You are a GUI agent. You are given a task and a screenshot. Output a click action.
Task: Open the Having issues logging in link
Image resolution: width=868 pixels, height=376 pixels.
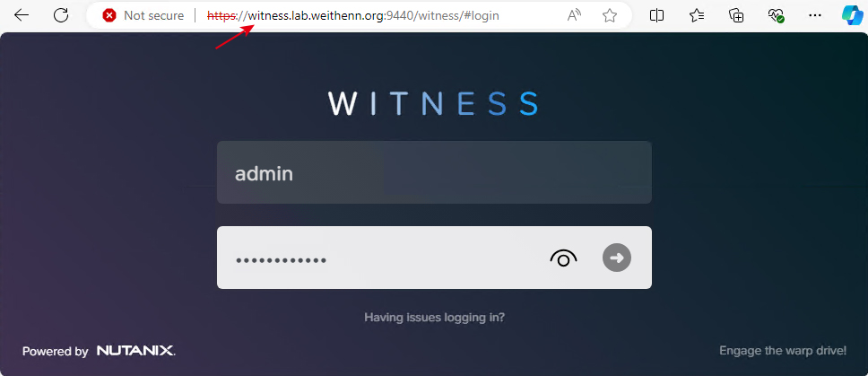click(434, 318)
